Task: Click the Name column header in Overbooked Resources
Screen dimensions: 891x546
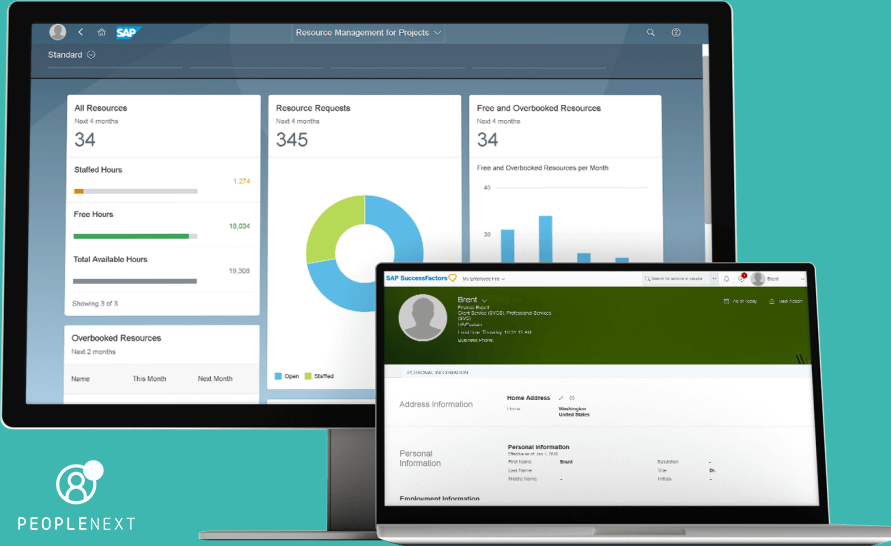Action: point(80,378)
